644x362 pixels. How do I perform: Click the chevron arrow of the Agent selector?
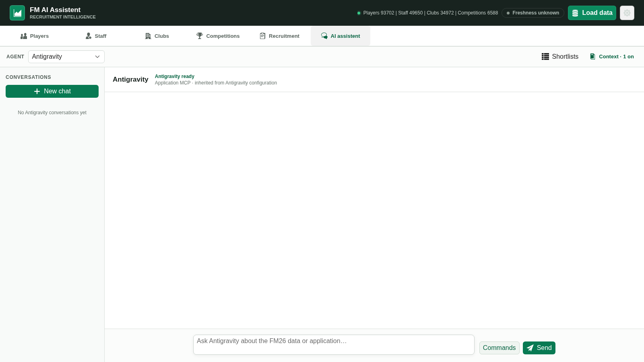97,57
